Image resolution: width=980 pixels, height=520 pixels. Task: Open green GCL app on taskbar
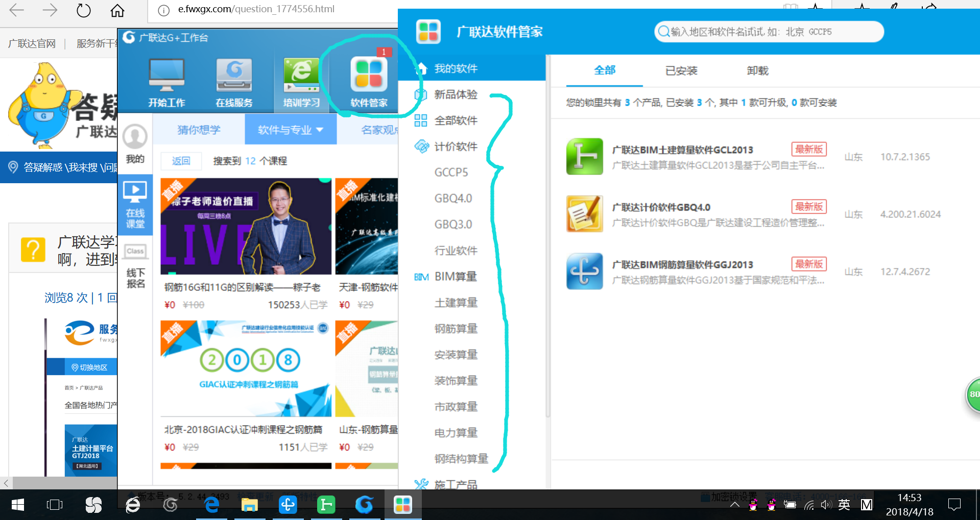tap(326, 505)
